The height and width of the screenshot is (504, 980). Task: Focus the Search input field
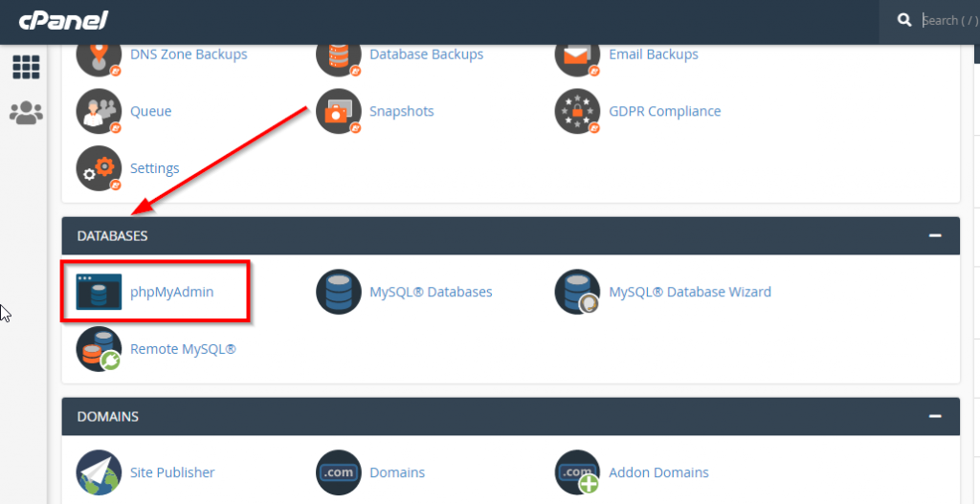click(950, 21)
